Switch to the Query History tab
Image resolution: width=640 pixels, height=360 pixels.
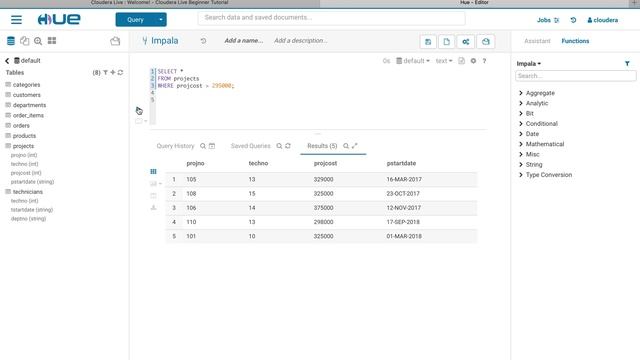point(176,146)
